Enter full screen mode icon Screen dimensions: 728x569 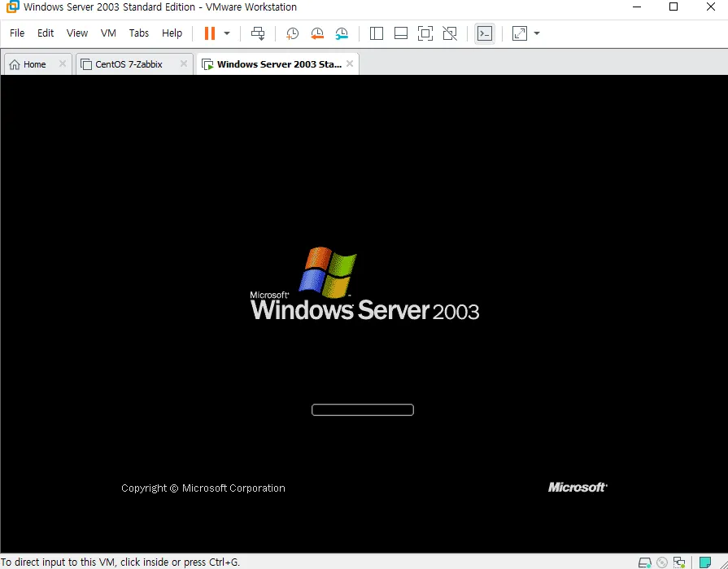[425, 33]
